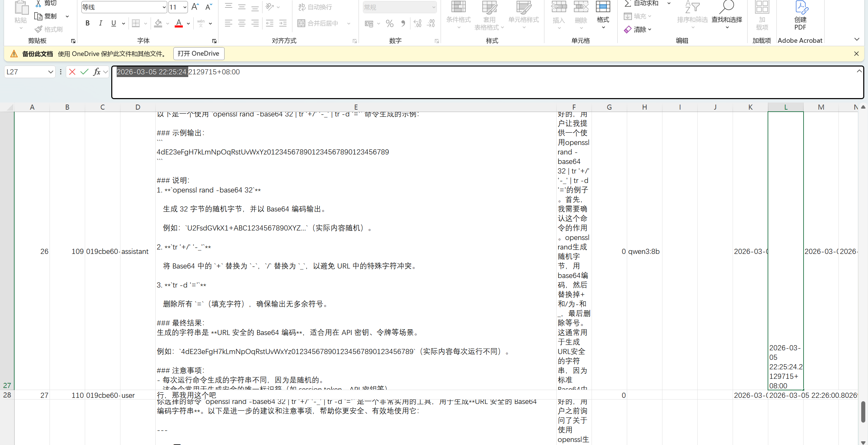This screenshot has height=445, width=868.
Task: Increase the cell indent
Action: [283, 23]
